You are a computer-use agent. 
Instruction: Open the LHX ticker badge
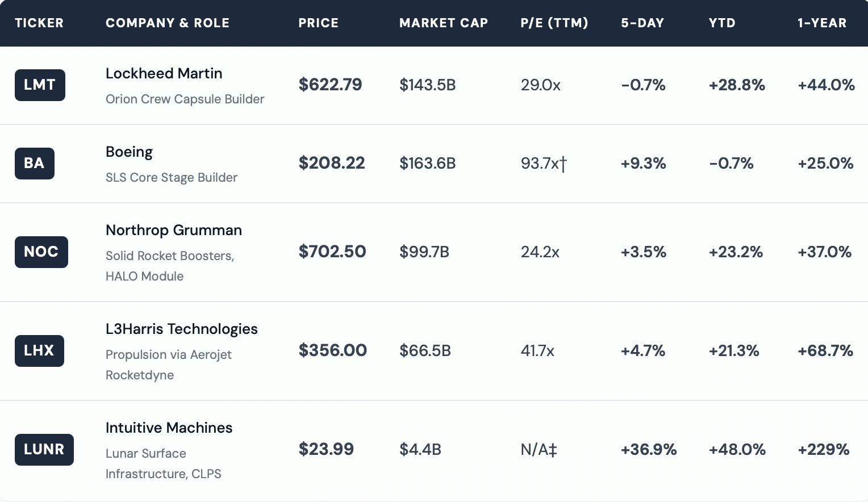(39, 351)
